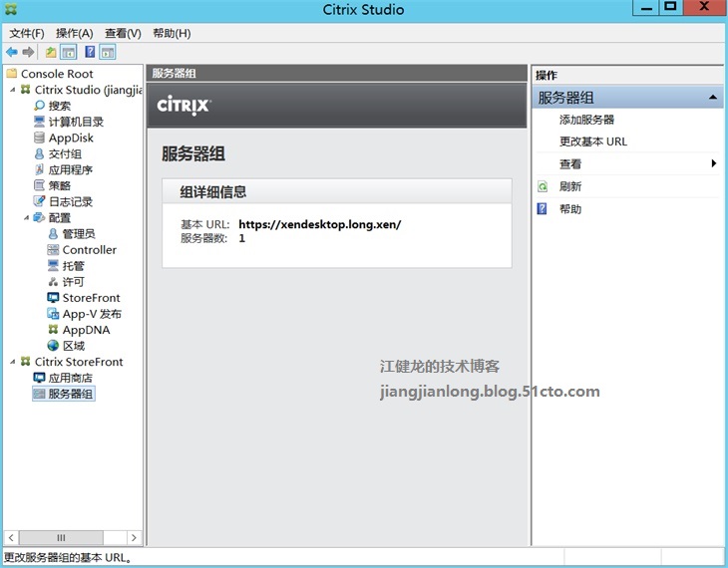This screenshot has height=568, width=728.
Task: Select the 应用程序 applications node
Action: (63, 169)
